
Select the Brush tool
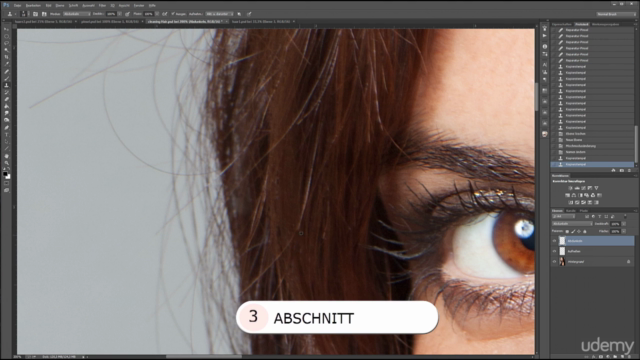click(x=7, y=78)
